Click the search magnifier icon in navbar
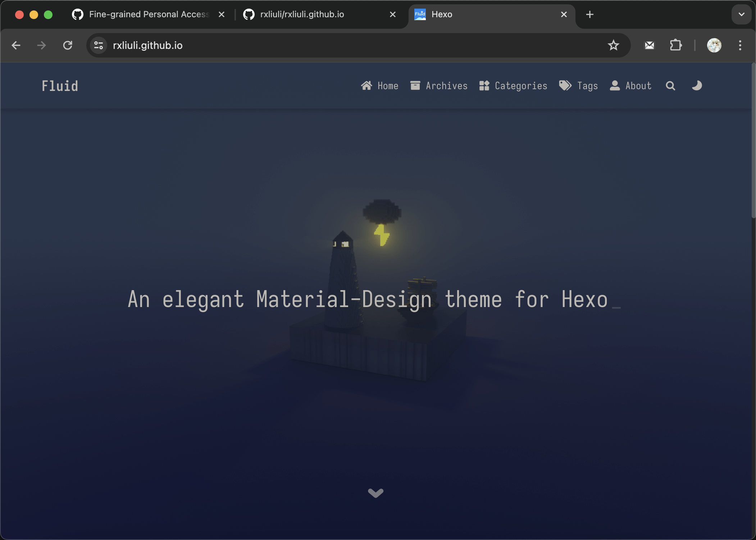 (670, 86)
